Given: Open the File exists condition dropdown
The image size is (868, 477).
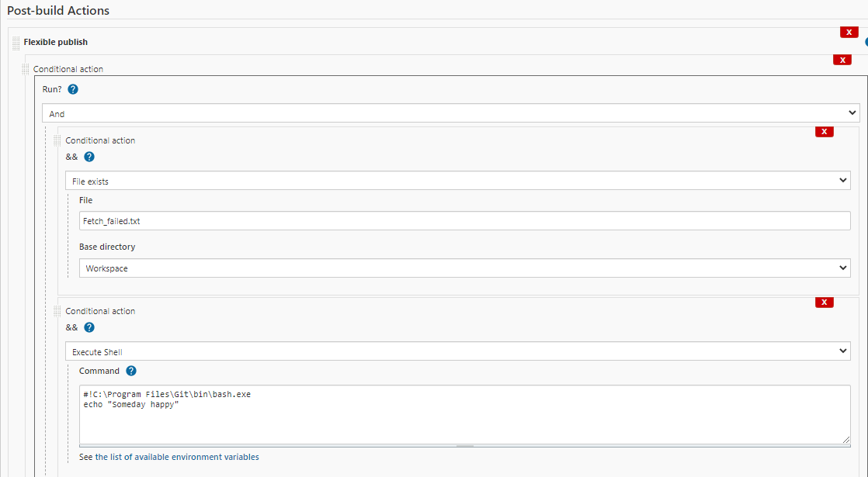Looking at the screenshot, I should 458,181.
